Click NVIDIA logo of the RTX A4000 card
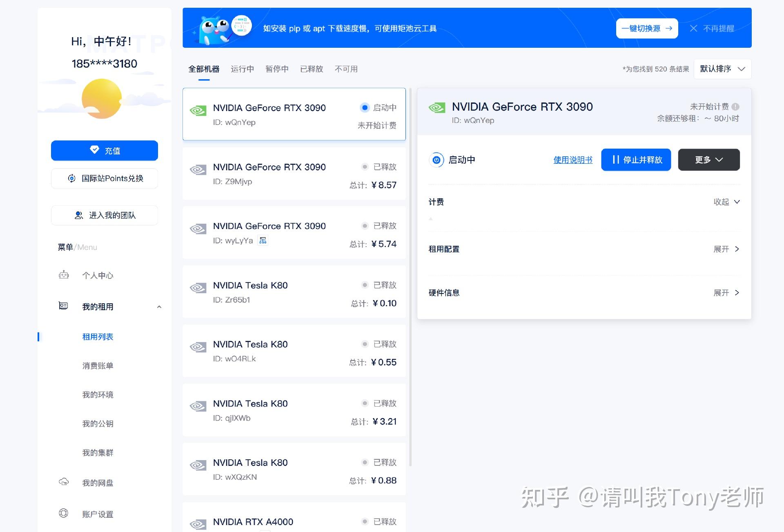The height and width of the screenshot is (532, 784). pyautogui.click(x=198, y=524)
